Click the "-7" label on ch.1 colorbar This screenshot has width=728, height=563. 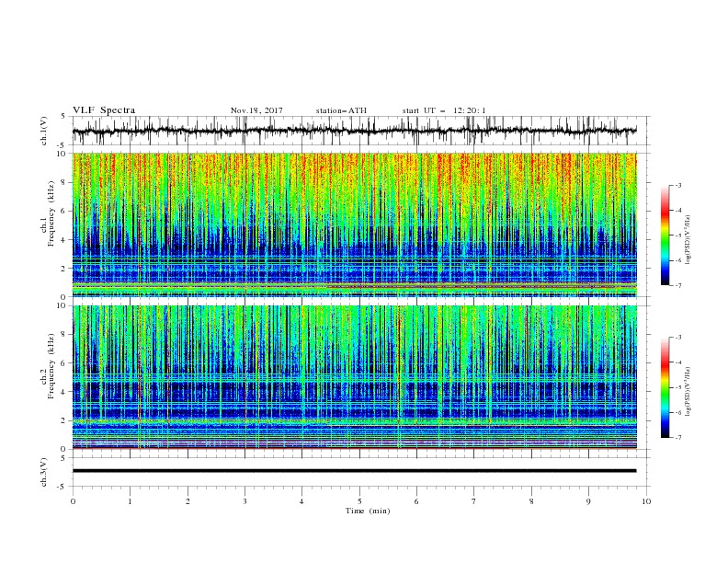(677, 285)
